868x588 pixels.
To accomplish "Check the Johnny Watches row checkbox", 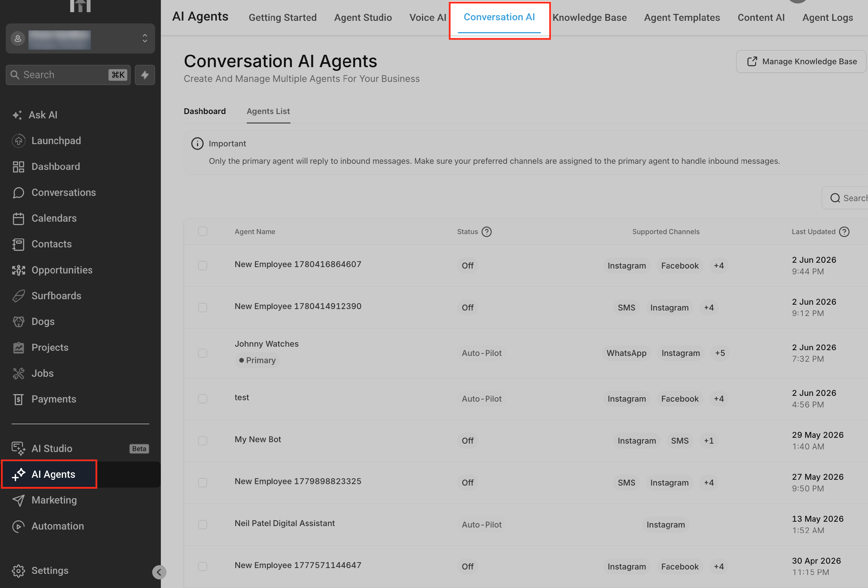I will coord(203,353).
